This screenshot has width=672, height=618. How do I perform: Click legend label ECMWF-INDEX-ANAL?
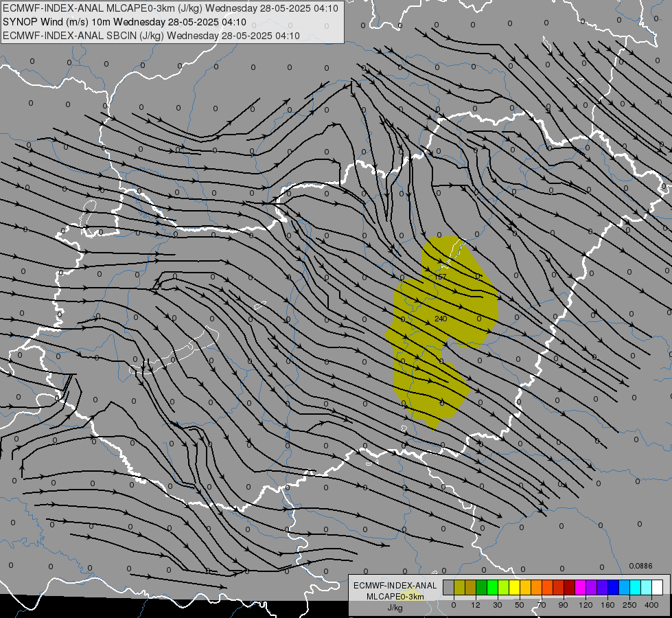tap(395, 586)
